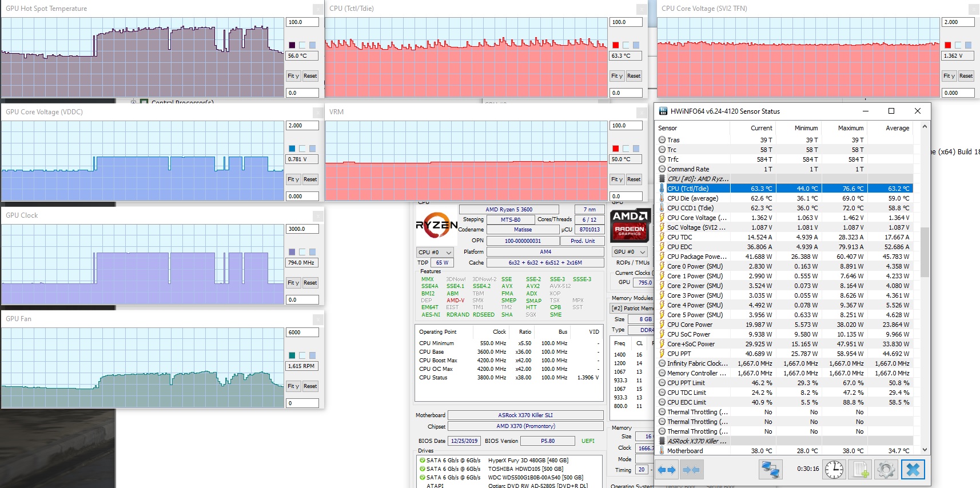980x488 pixels.
Task: Click the Average column header
Action: pos(890,128)
